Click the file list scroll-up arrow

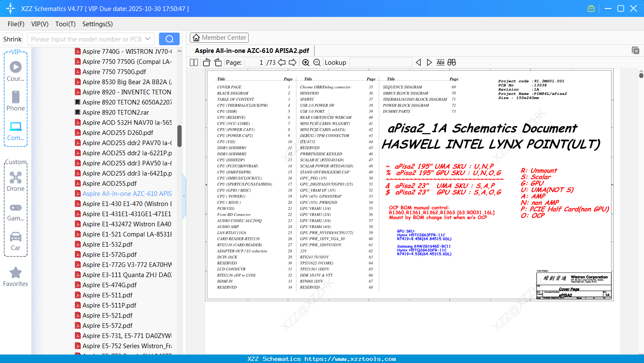[179, 51]
